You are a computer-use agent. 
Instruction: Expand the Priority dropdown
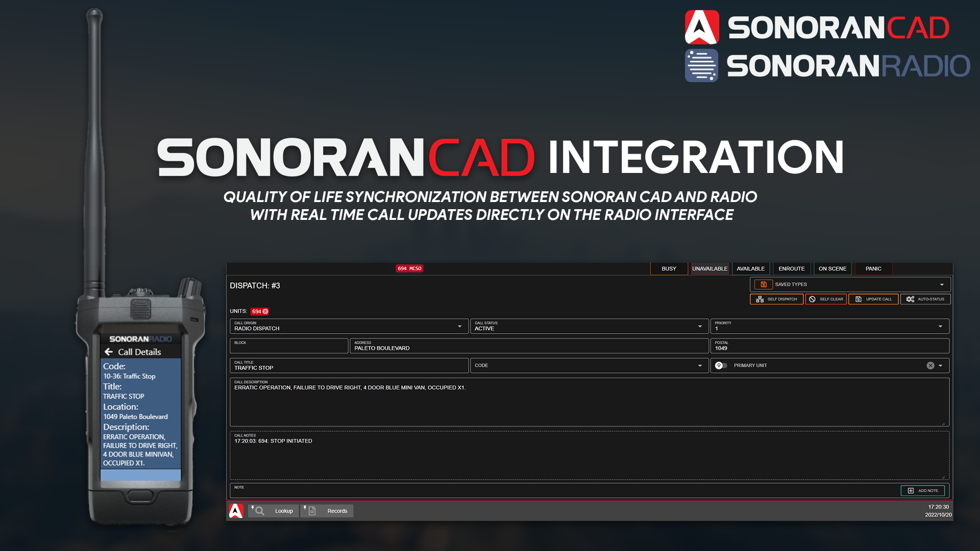tap(940, 327)
